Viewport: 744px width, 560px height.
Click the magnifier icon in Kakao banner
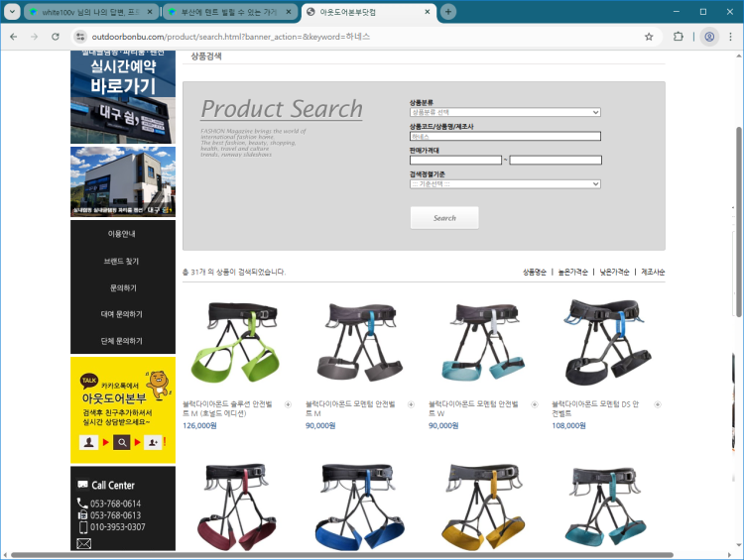[x=122, y=442]
